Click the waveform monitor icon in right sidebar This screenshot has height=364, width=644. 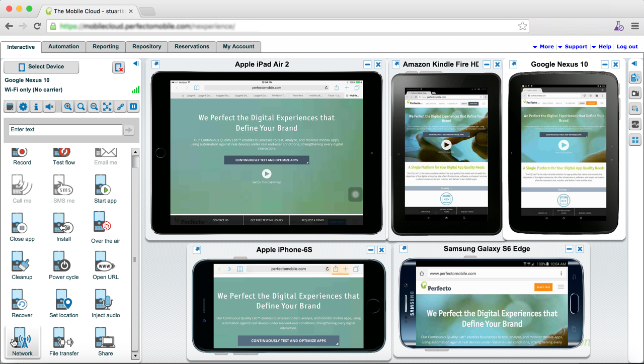coord(635,124)
